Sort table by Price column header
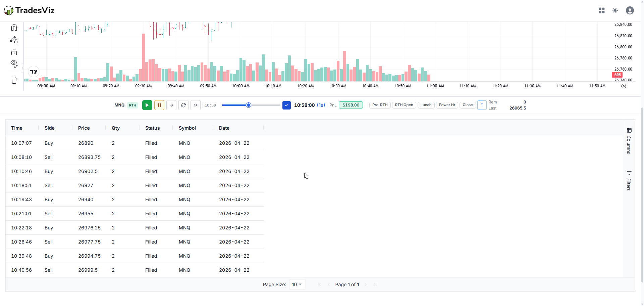Viewport: 644px width, 306px height. 84,128
